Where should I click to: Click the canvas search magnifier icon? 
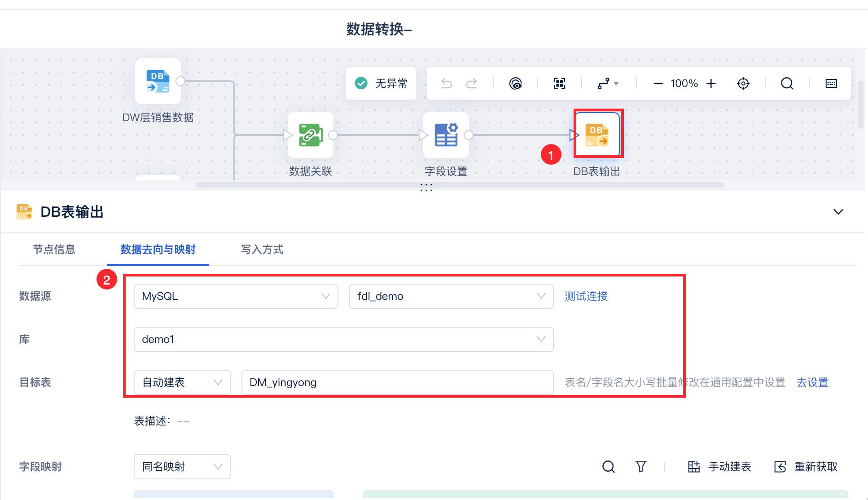787,83
